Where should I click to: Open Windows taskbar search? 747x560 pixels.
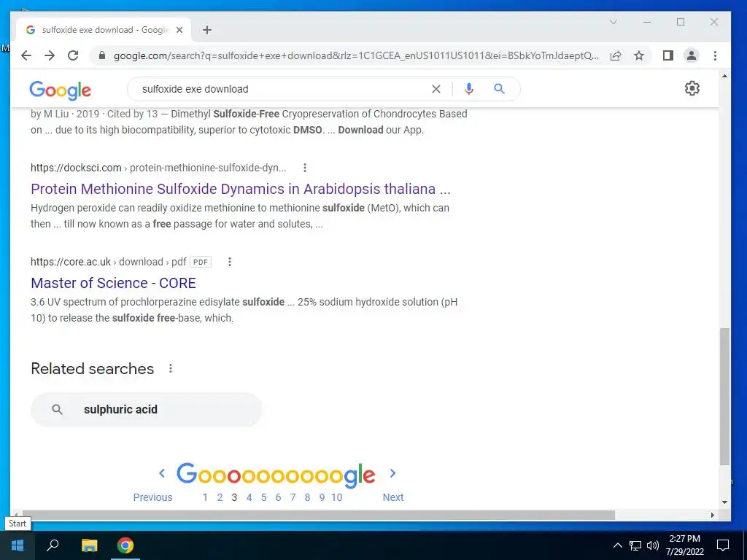(x=53, y=545)
